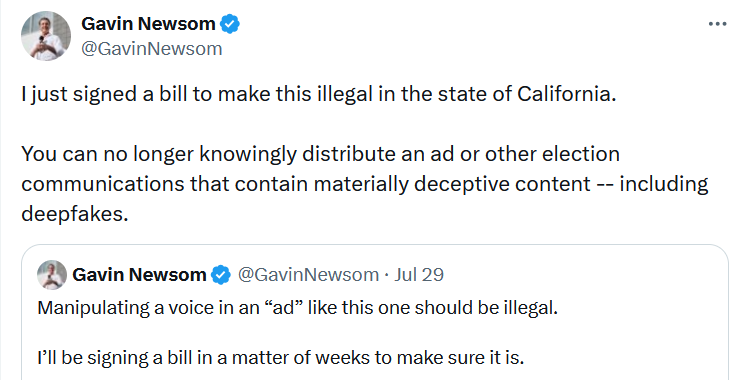Screen dimensions: 739x380
Task: Click the line starting 'communications that contain'
Action: pos(364,184)
